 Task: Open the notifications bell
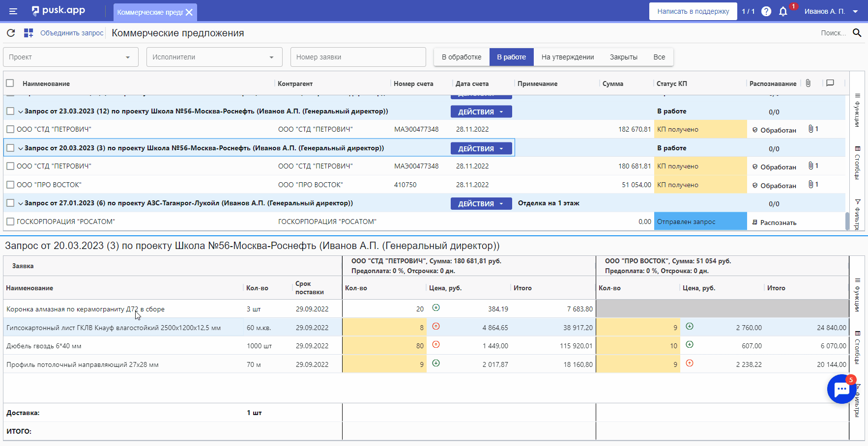pos(783,11)
